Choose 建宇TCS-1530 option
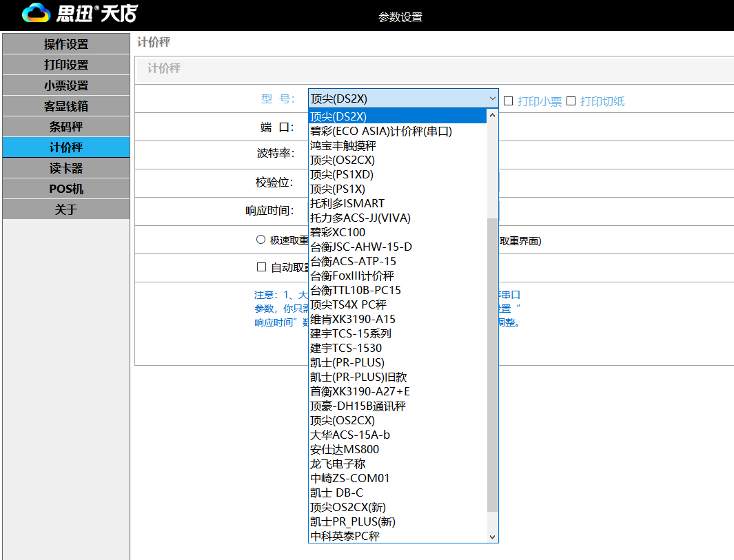The height and width of the screenshot is (560, 734). [x=398, y=348]
